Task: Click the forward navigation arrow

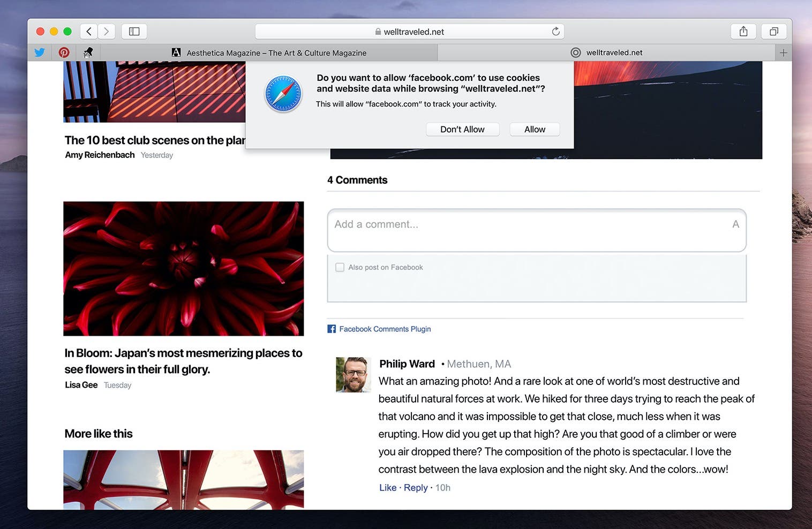Action: pos(107,32)
